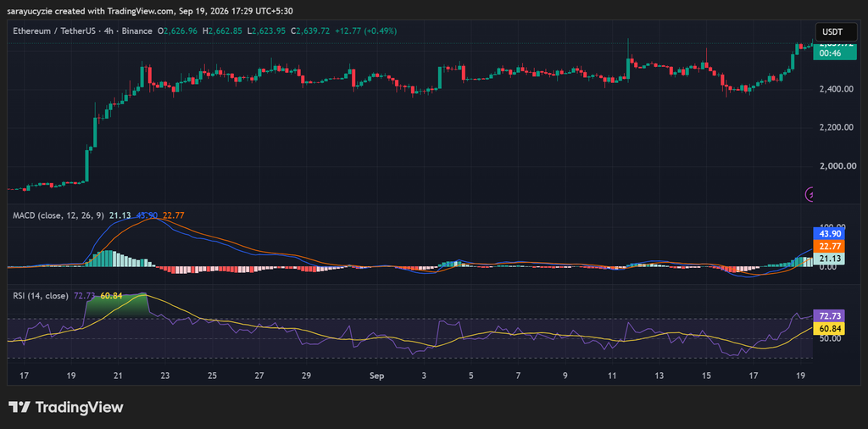868x429 pixels.
Task: Open the MACD (close, 12, 26, 9) legend
Action: tap(58, 215)
